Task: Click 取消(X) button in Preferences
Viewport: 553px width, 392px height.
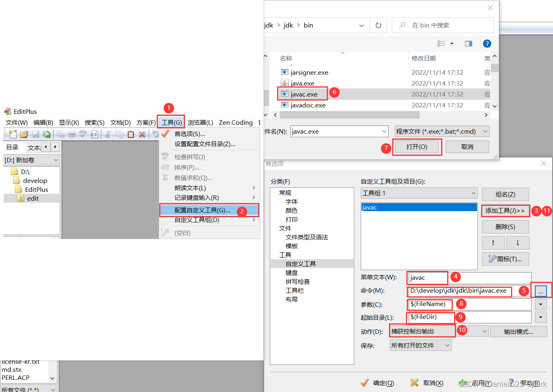Action: [427, 383]
